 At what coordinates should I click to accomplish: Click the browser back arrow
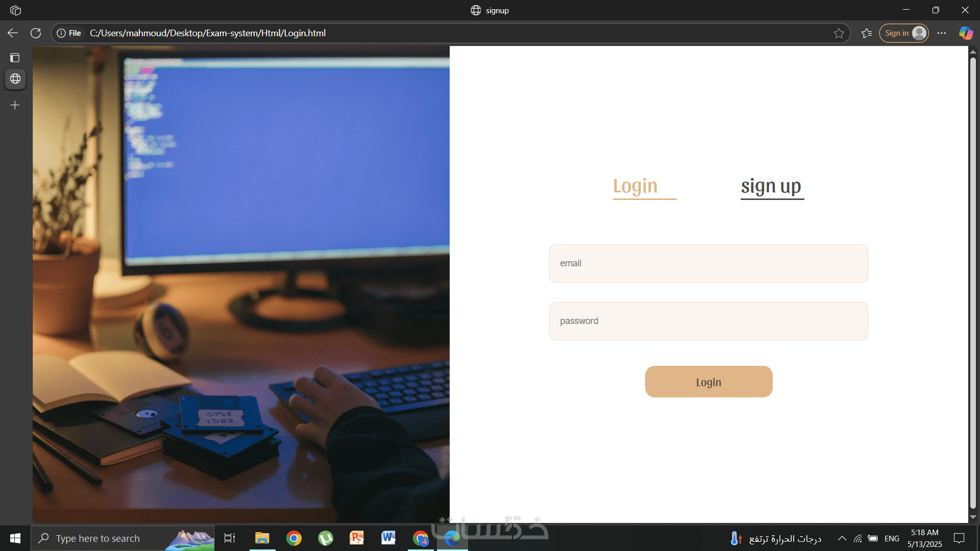click(x=13, y=33)
